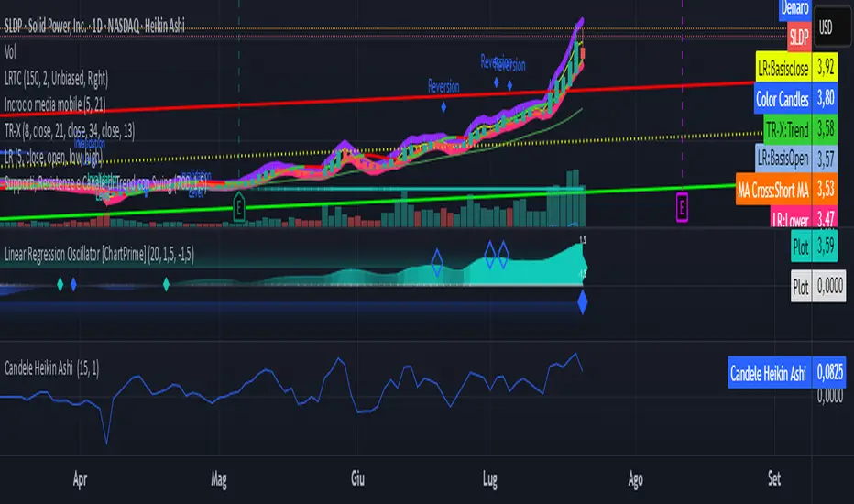Click the Lug label on time axis
This screenshot has height=504, width=854.
489,479
